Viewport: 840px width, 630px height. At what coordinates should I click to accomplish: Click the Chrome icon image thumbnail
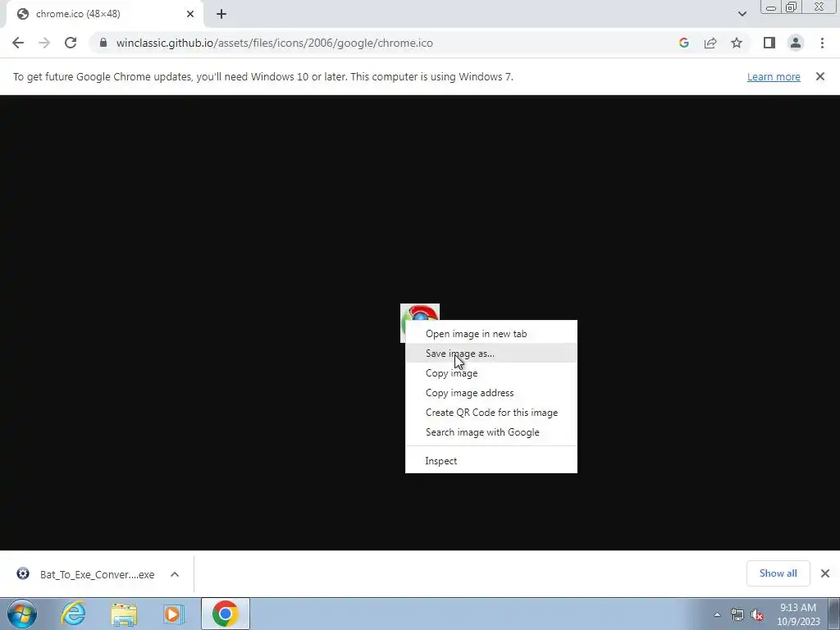(x=419, y=313)
